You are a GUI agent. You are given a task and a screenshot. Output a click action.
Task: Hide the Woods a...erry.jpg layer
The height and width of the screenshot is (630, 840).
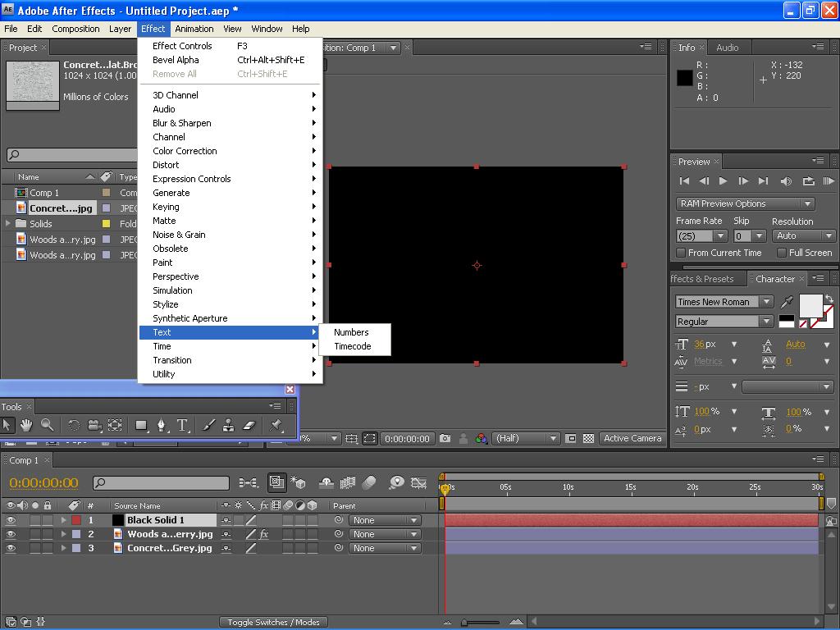[x=10, y=534]
